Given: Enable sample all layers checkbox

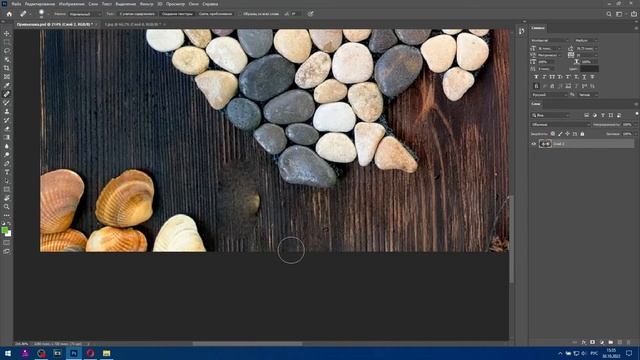Looking at the screenshot, I should (x=240, y=14).
